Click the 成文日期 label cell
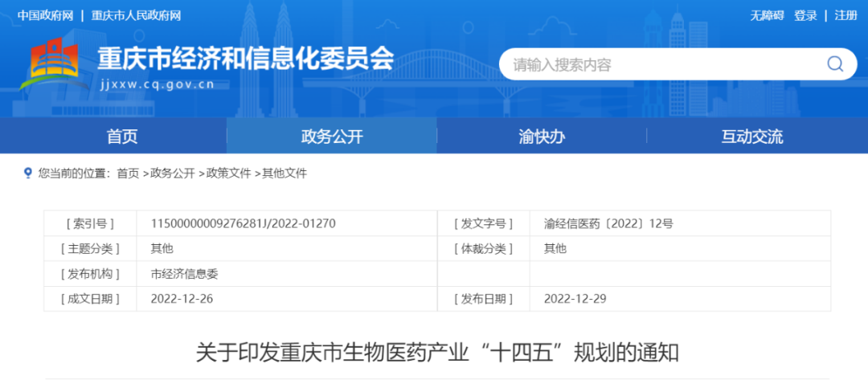The image size is (868, 388). (90, 299)
